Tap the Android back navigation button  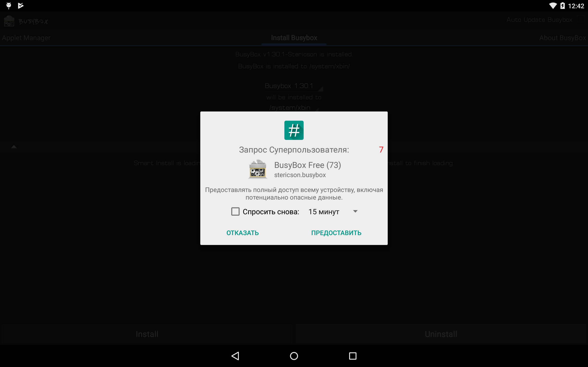click(235, 356)
